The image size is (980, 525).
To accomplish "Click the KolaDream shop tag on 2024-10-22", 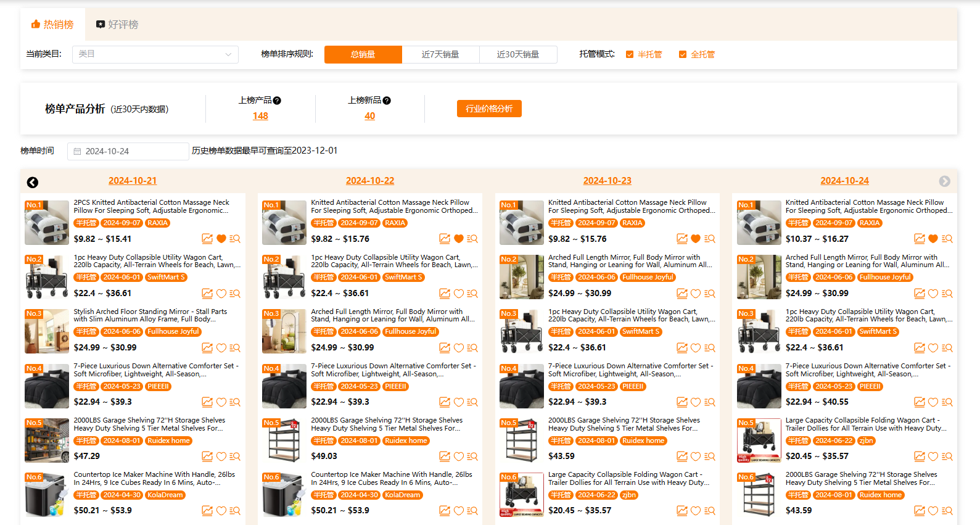I will click(x=403, y=495).
